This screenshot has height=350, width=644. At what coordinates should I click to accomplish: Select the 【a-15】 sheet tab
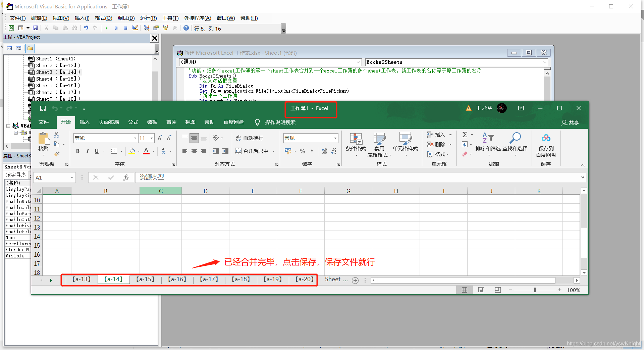click(145, 279)
